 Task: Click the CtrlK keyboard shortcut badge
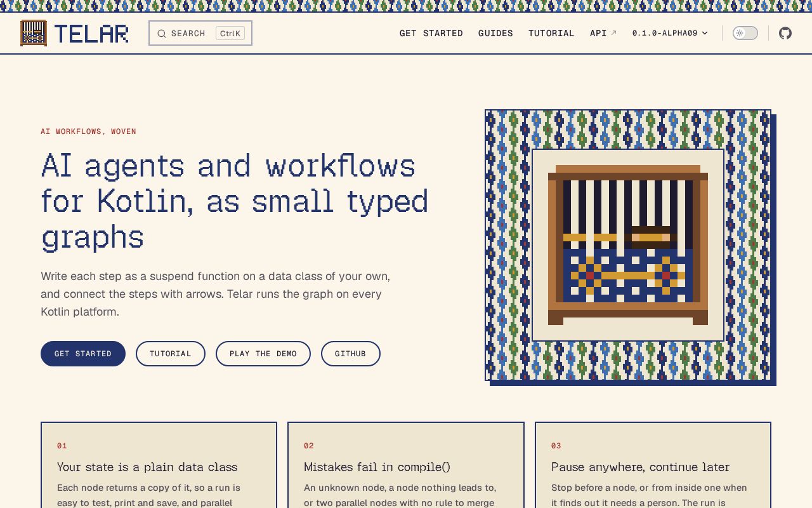click(x=230, y=34)
